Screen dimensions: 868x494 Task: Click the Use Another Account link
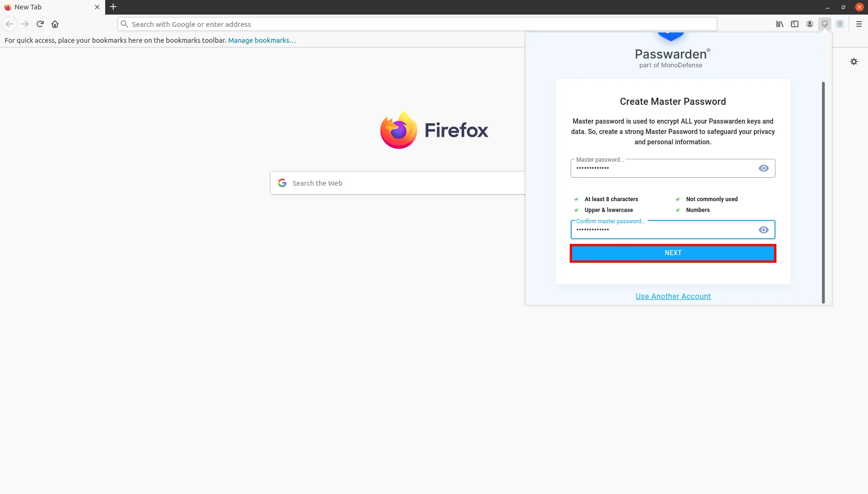click(673, 296)
